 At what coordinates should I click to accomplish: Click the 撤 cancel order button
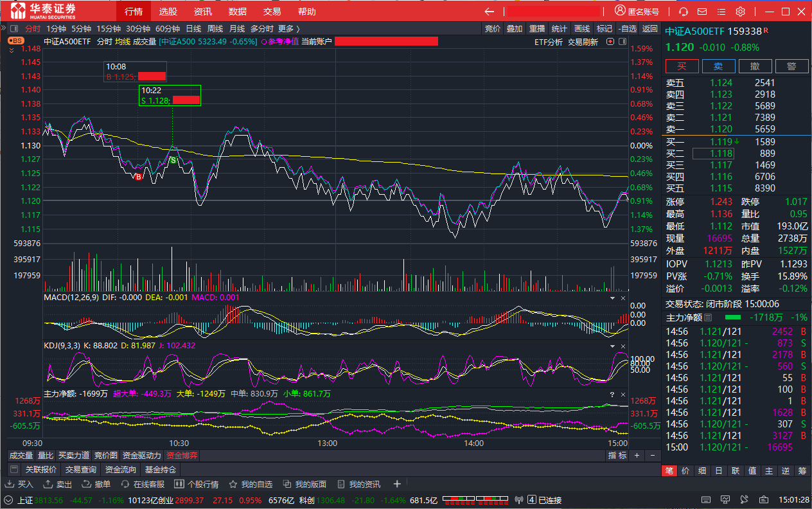(755, 66)
